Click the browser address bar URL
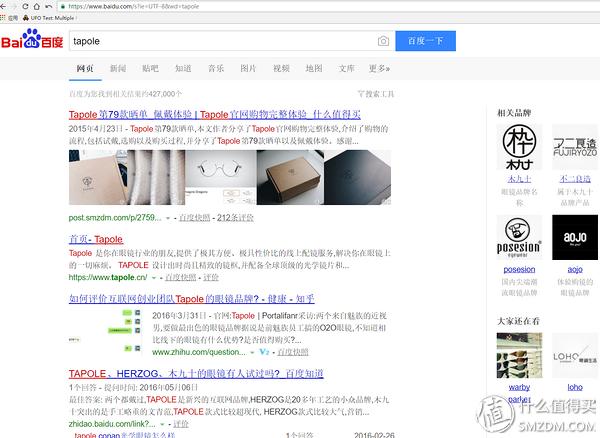 click(134, 7)
